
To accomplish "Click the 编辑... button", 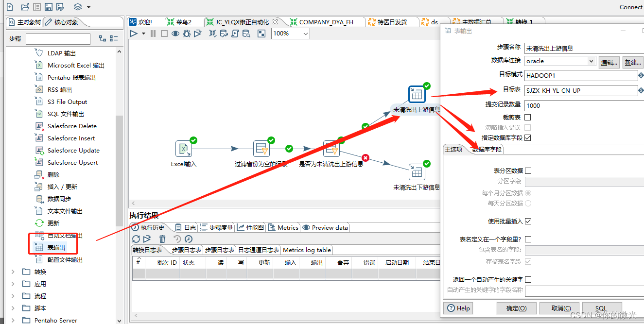I will (609, 62).
